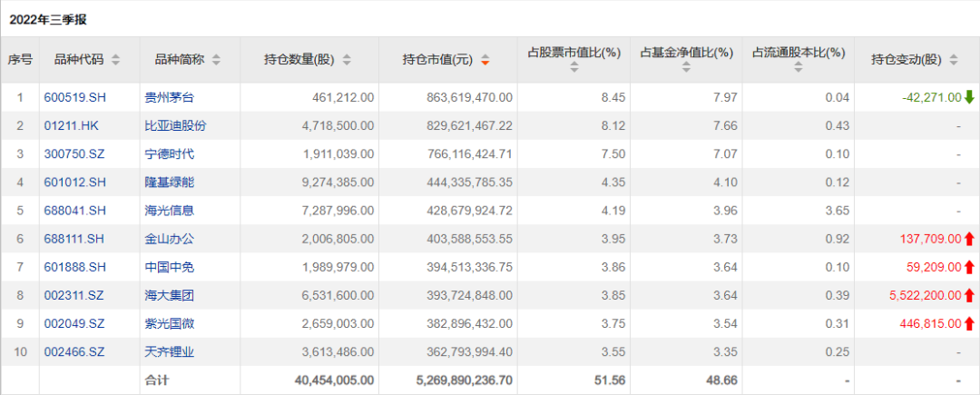Viewport: 980px width, 395px height.
Task: Select total stock value ratio 51.56
Action: [612, 380]
